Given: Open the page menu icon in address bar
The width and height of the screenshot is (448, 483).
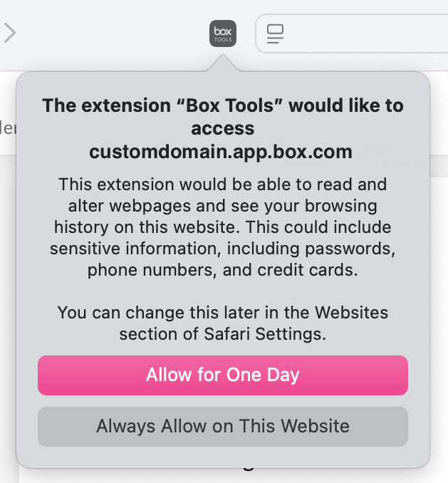Looking at the screenshot, I should click(275, 33).
